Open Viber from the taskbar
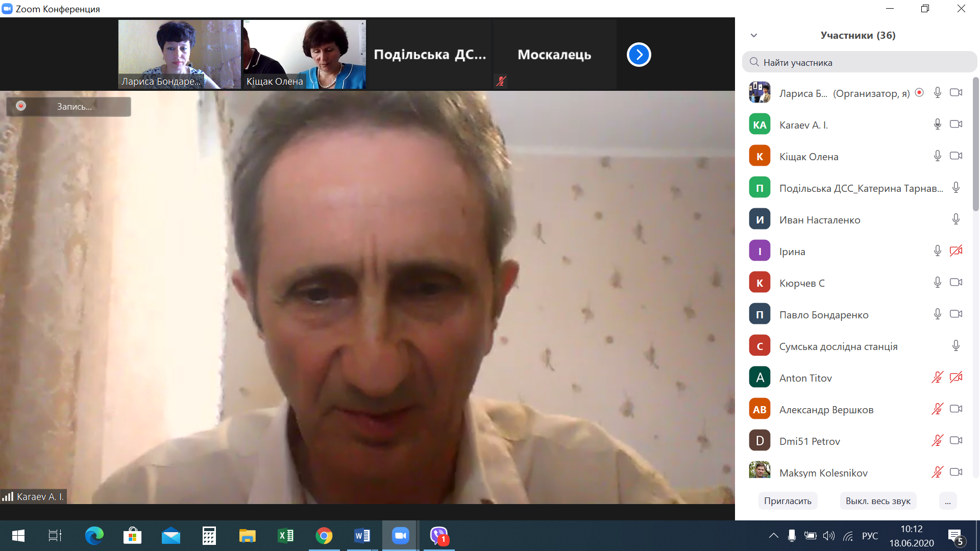980x551 pixels. click(x=439, y=536)
